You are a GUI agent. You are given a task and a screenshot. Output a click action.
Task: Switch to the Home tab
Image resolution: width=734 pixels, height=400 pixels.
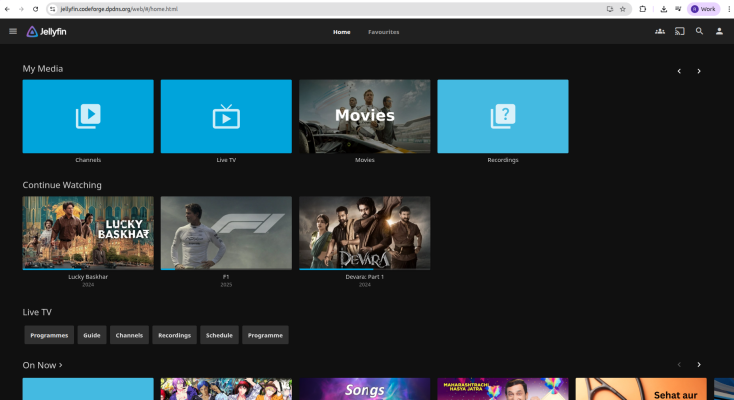point(342,32)
